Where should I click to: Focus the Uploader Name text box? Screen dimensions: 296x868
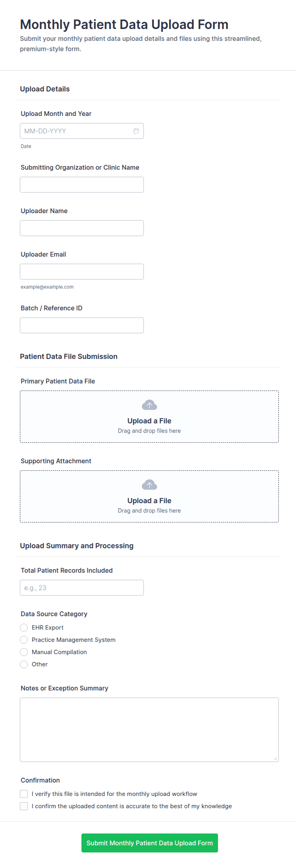[82, 228]
